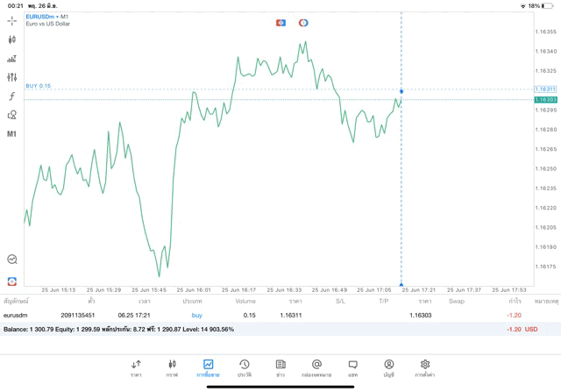Open the Chat speech-bubble tab

click(353, 367)
